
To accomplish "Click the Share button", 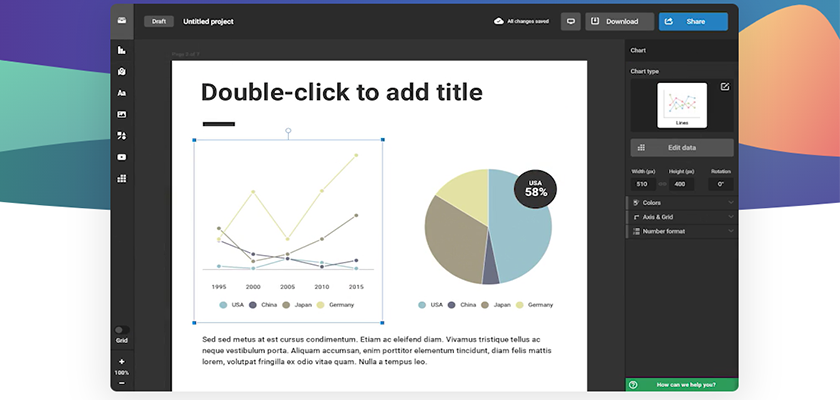I will [x=693, y=21].
